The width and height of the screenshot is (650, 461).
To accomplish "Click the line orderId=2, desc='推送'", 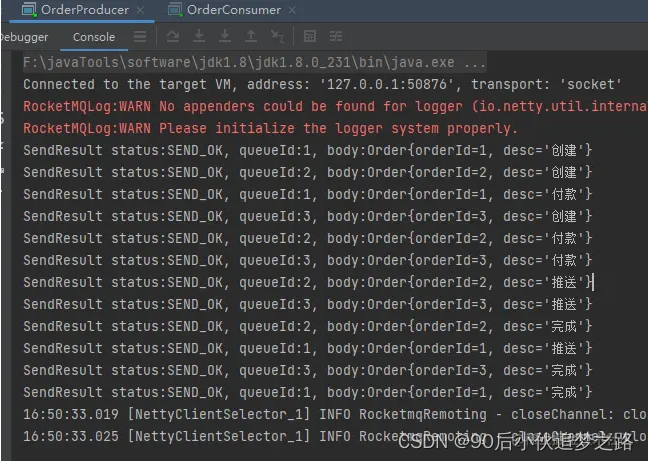I will (308, 282).
